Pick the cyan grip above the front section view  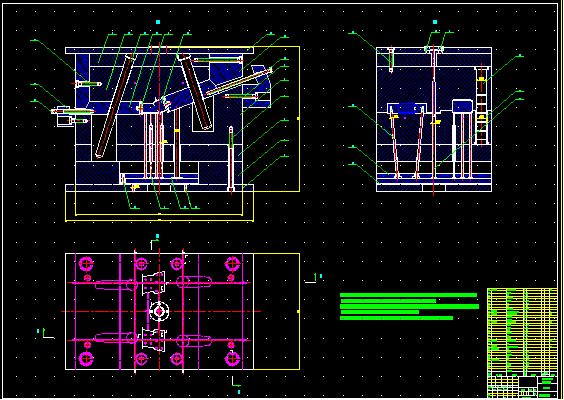click(x=158, y=22)
